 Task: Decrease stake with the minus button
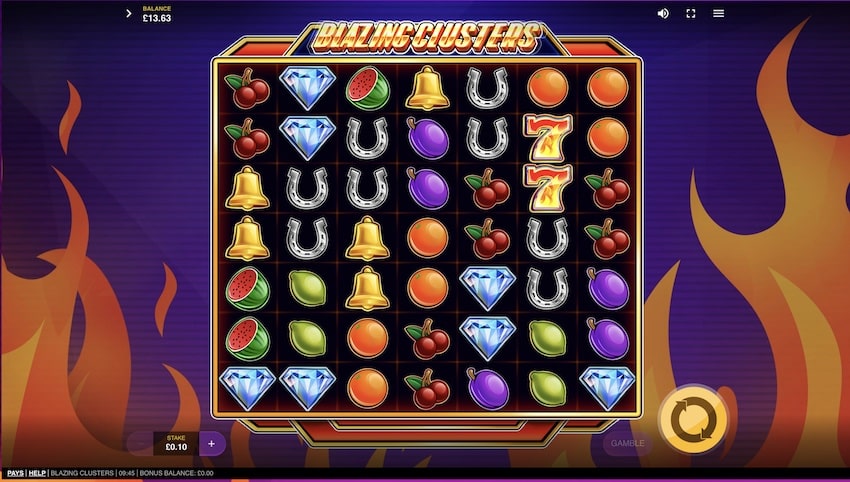(x=140, y=444)
